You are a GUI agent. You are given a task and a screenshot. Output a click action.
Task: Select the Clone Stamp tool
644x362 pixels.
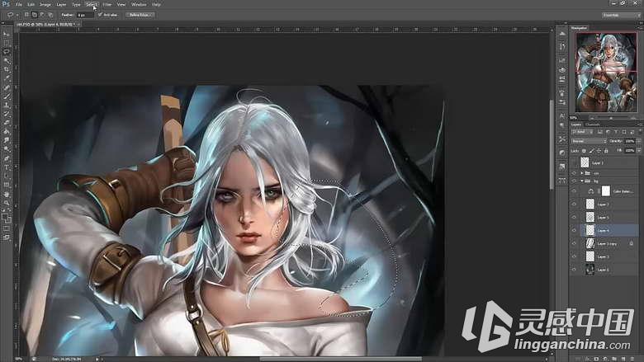coord(6,106)
